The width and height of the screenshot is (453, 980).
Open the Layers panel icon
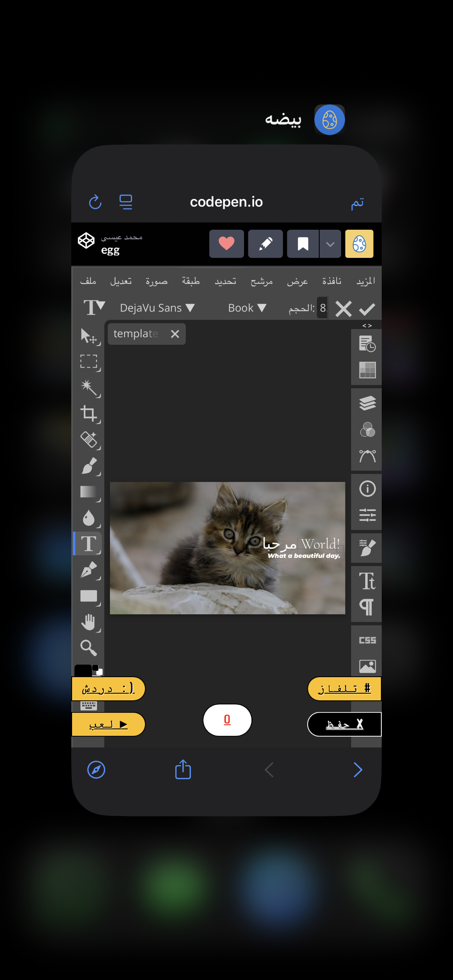click(x=367, y=403)
